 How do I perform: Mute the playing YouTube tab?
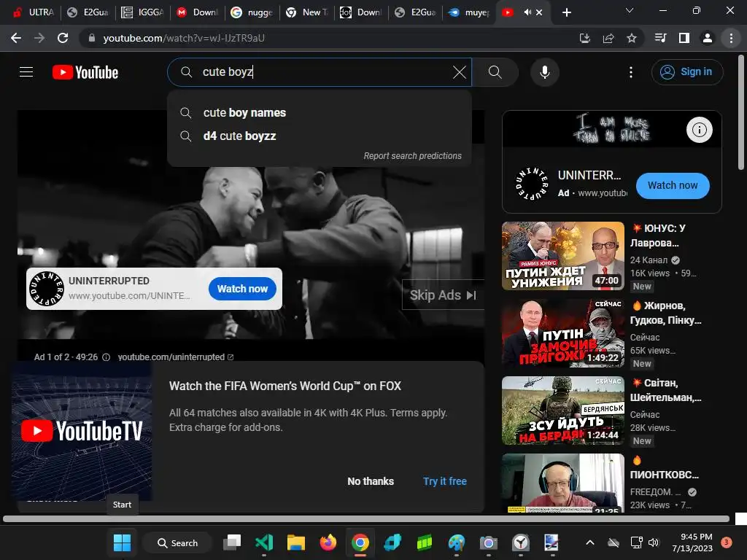pos(527,12)
